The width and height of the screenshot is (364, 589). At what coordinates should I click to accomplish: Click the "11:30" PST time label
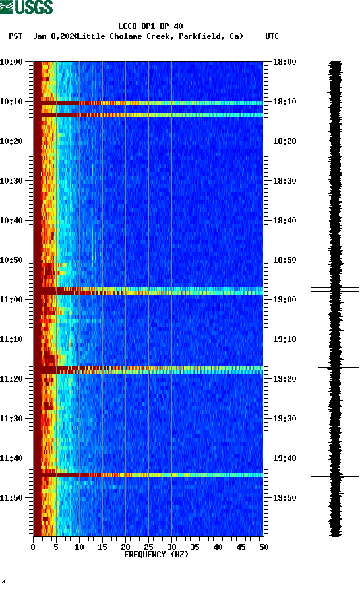[11, 419]
